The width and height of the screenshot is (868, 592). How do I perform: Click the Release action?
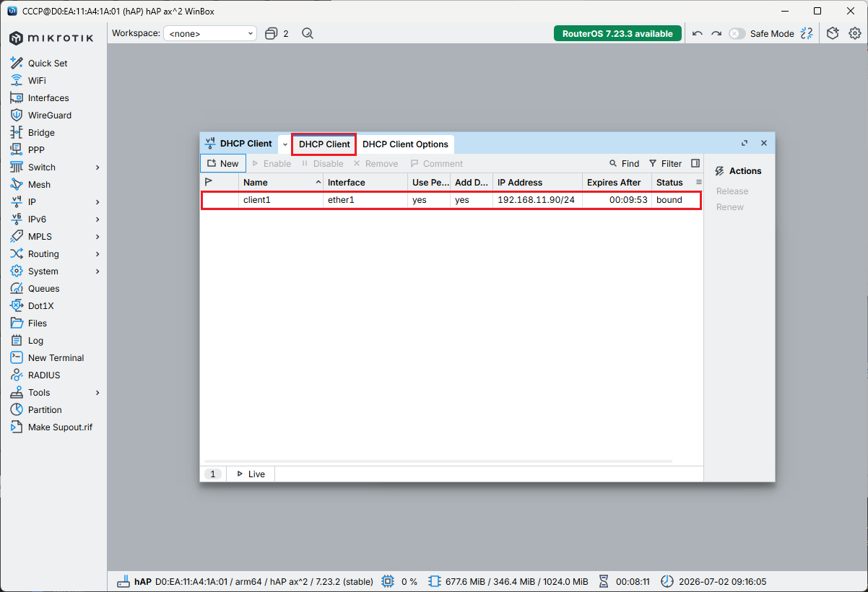click(x=732, y=191)
